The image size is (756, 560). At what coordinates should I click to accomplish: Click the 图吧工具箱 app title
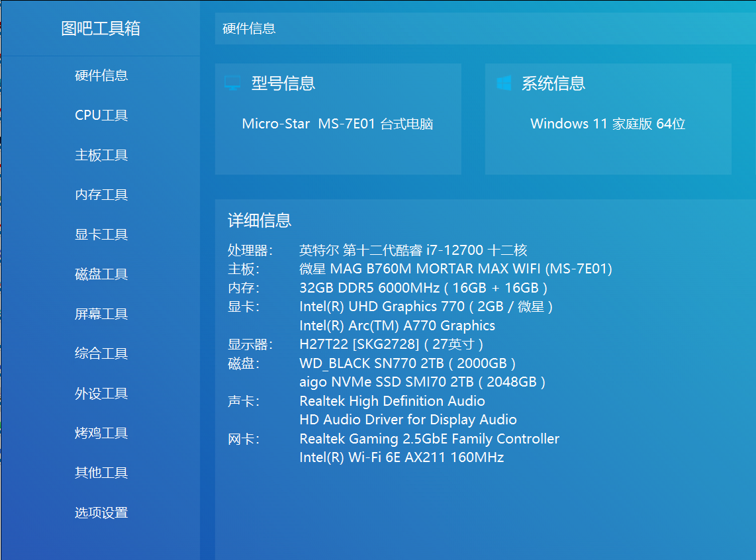pyautogui.click(x=101, y=28)
